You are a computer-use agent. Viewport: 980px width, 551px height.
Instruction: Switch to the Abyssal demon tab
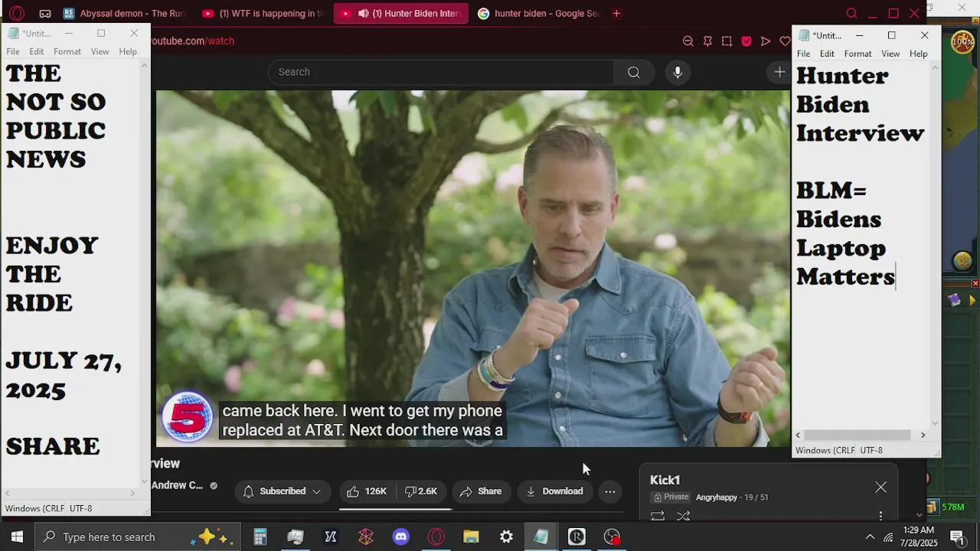(124, 13)
